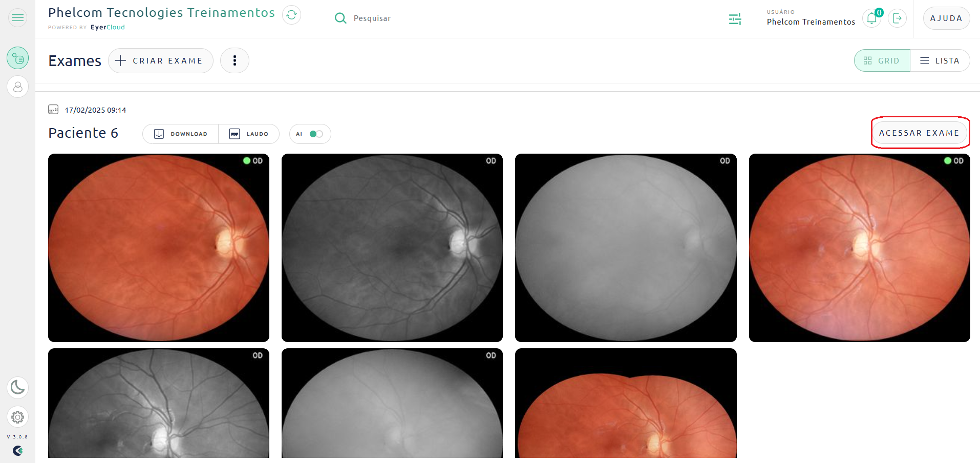Click Acessar Exame button
This screenshot has width=980, height=463.
coord(919,133)
